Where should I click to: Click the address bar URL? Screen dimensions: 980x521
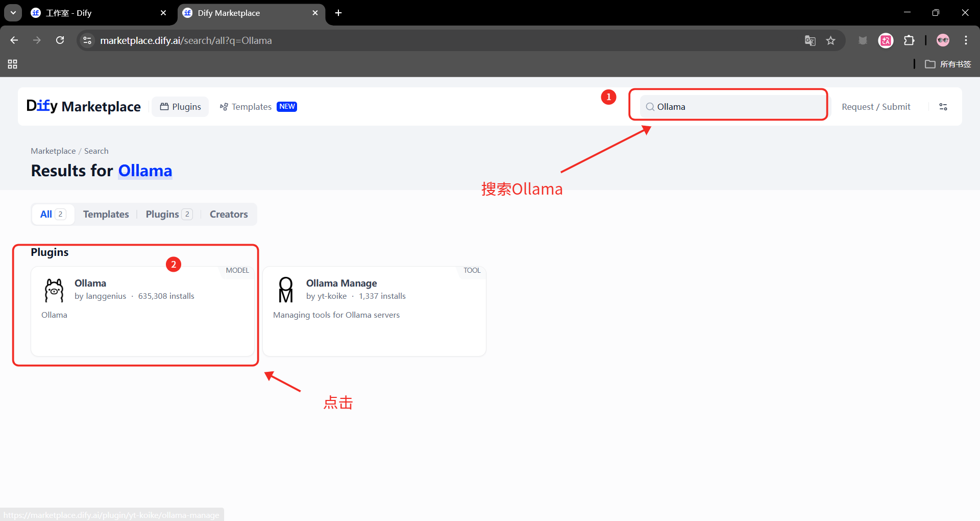click(186, 40)
